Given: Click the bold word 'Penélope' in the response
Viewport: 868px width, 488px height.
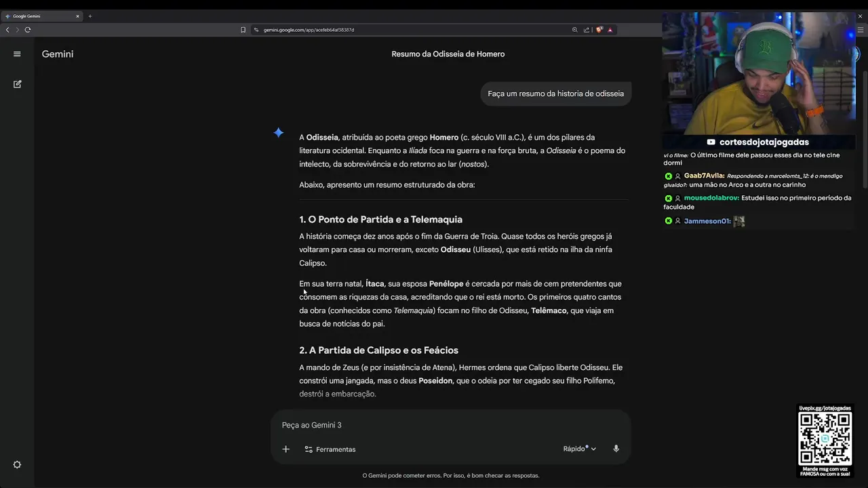Looking at the screenshot, I should (446, 284).
